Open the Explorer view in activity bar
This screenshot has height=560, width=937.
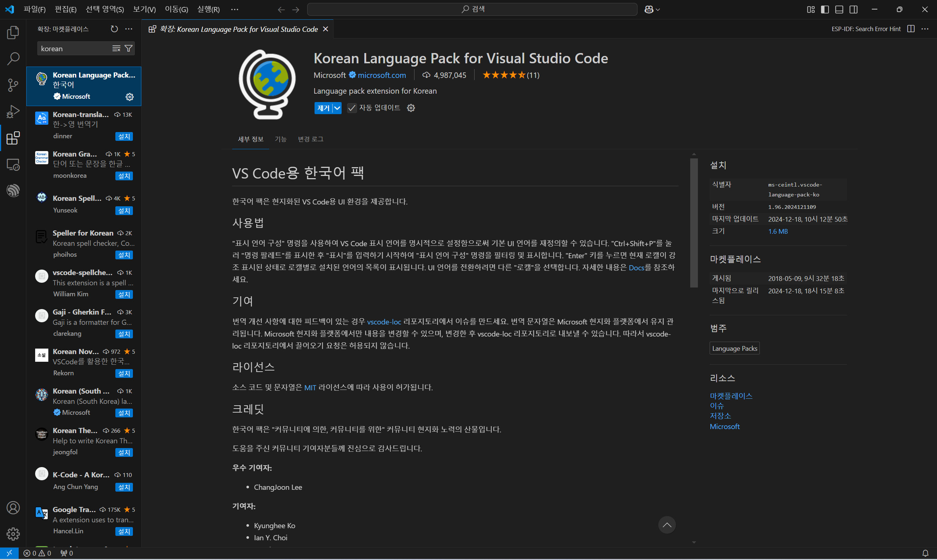[13, 33]
